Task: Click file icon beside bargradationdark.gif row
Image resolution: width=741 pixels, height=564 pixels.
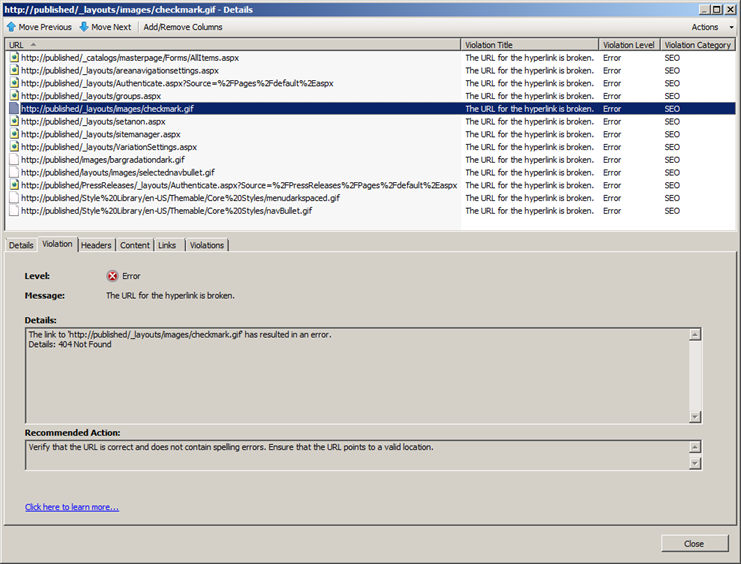Action: pos(14,160)
